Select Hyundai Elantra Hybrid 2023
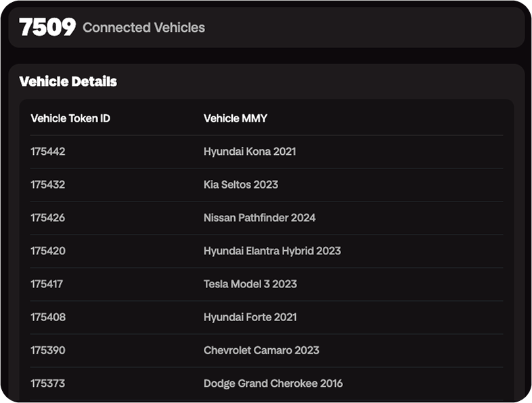Viewport: 532px width, 403px height. (x=271, y=251)
